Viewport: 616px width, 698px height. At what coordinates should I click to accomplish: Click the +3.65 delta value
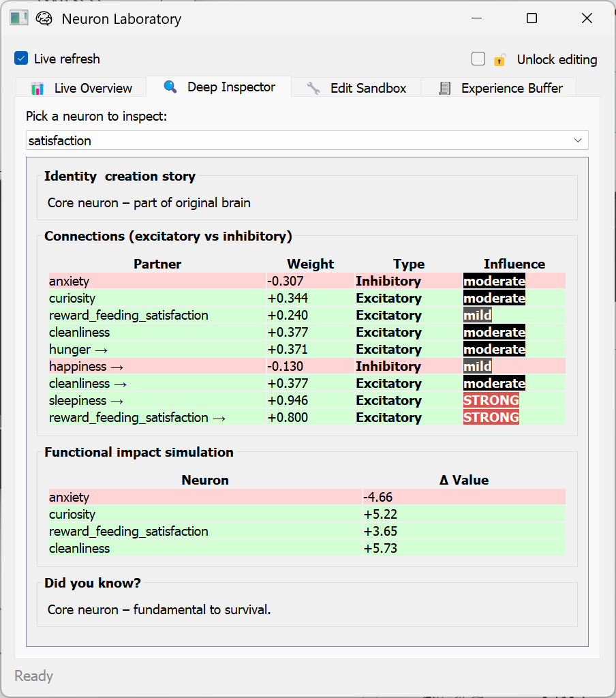click(380, 531)
